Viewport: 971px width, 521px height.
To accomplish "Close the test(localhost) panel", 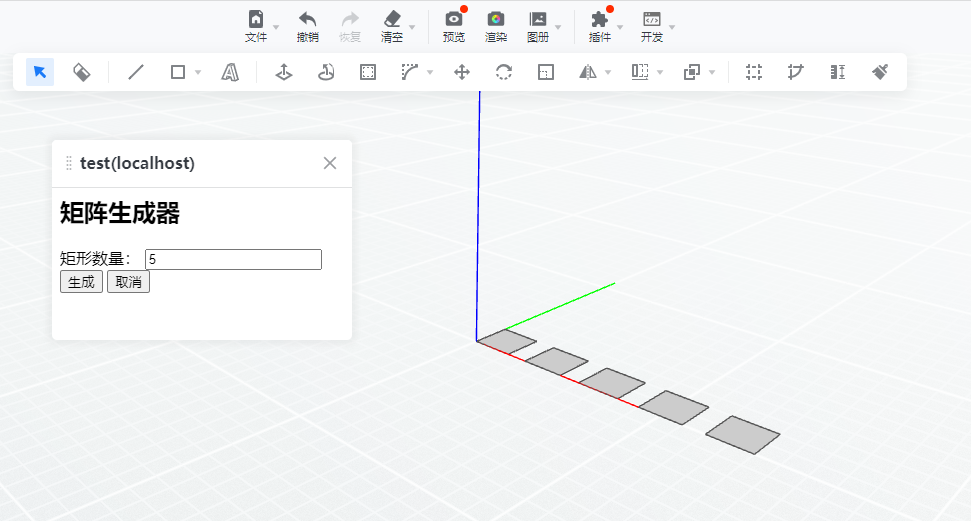I will (330, 163).
